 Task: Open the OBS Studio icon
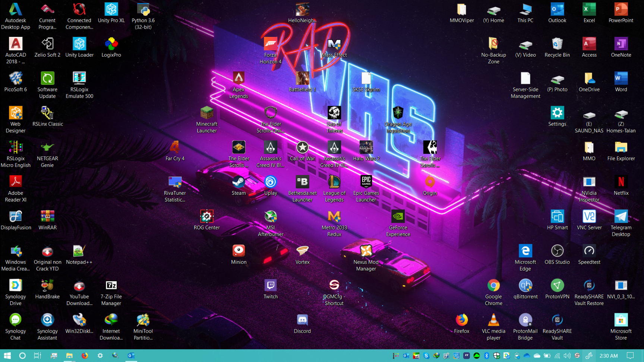(x=557, y=255)
